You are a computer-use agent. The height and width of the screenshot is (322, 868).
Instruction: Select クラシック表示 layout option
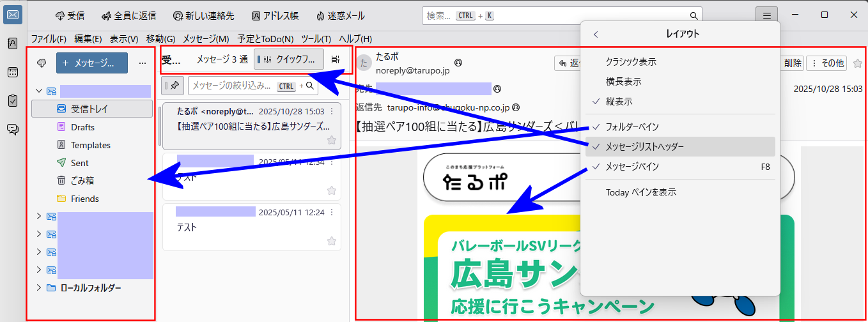630,62
